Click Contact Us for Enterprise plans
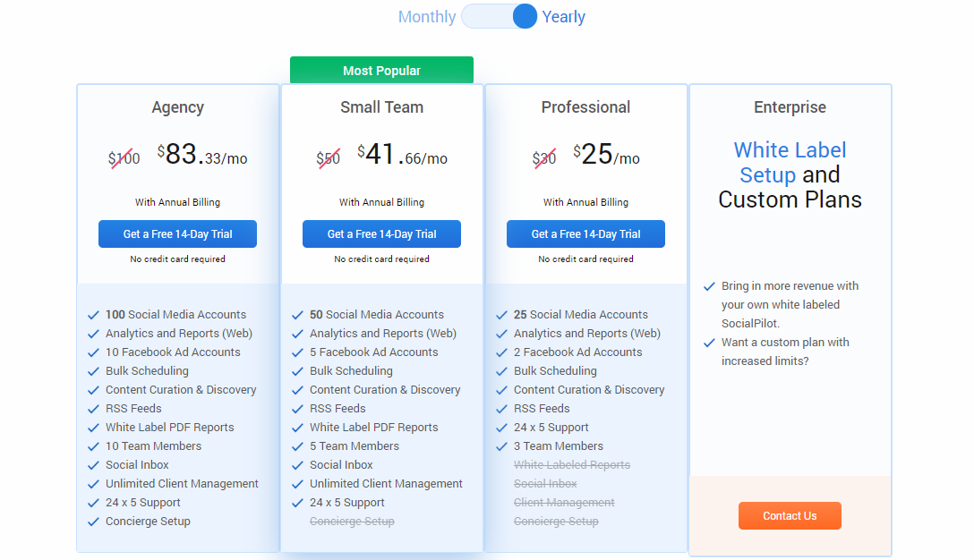Image resolution: width=974 pixels, height=560 pixels. pyautogui.click(x=790, y=515)
